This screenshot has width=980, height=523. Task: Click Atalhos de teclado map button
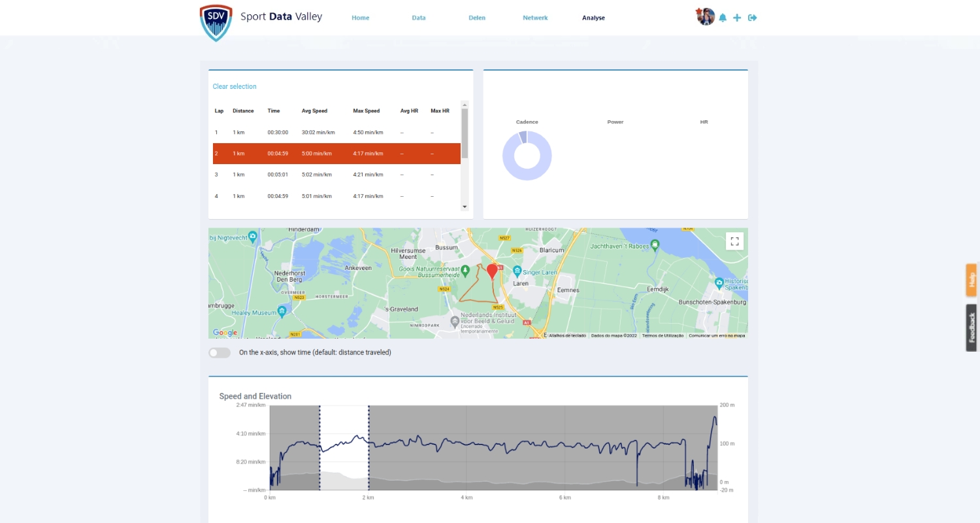click(567, 335)
